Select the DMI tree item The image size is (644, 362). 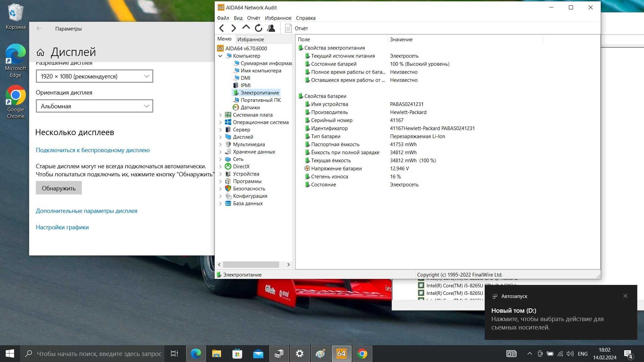click(242, 78)
